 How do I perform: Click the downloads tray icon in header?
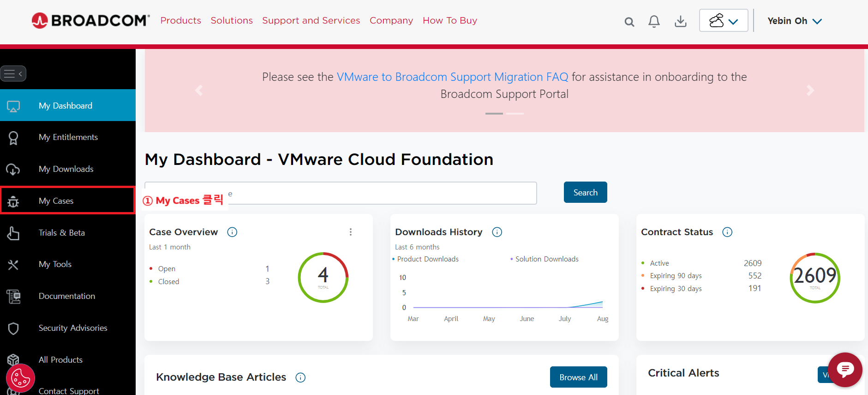680,21
